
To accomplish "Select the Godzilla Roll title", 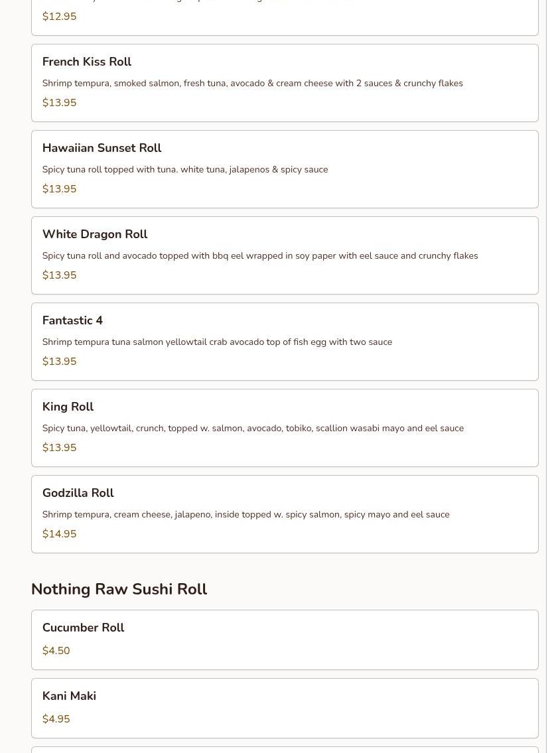I will 78,493.
